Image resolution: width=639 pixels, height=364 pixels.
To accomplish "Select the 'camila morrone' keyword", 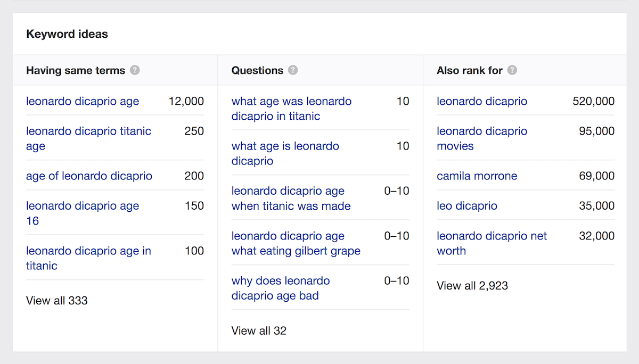I will pos(477,176).
